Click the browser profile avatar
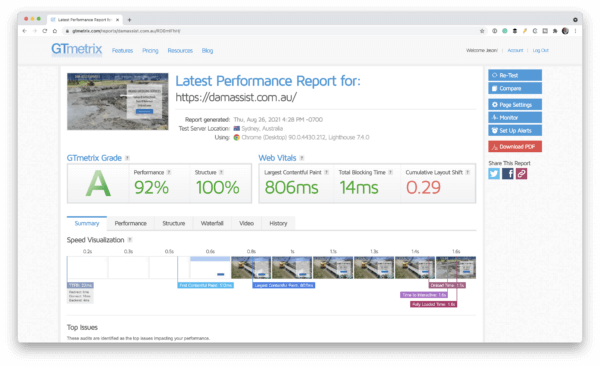This screenshot has width=600, height=366. click(565, 31)
